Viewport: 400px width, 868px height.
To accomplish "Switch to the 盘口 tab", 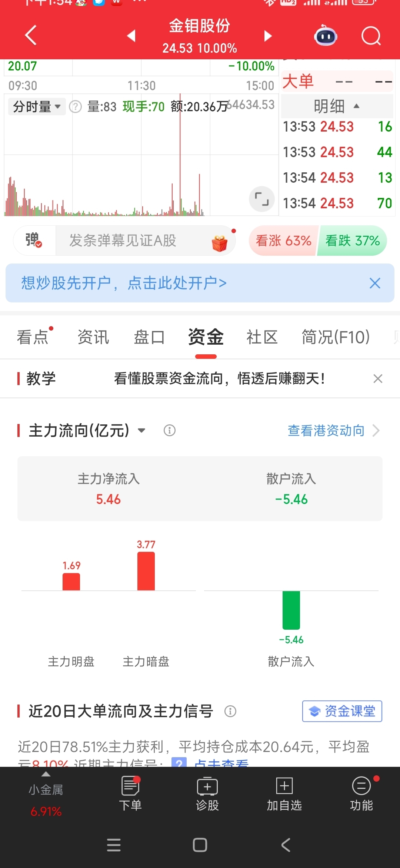I will [149, 337].
